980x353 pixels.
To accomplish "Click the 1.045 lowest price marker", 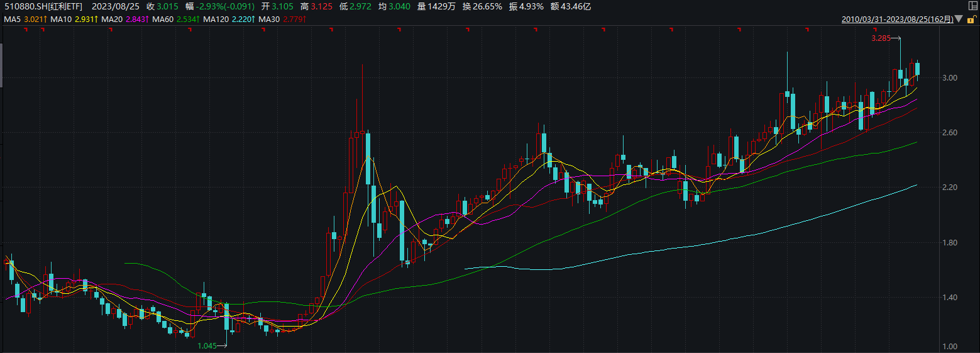I will pyautogui.click(x=207, y=346).
